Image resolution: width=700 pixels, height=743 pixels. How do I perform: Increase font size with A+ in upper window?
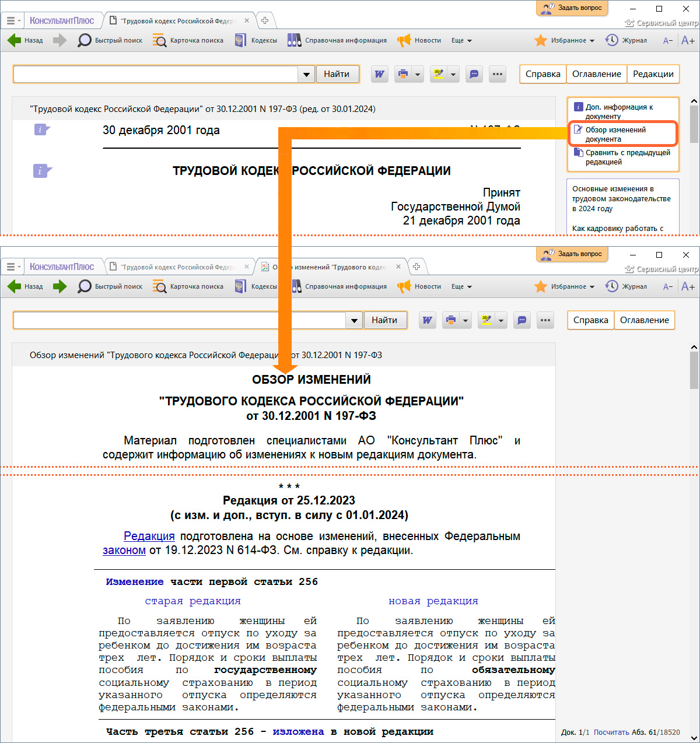688,40
